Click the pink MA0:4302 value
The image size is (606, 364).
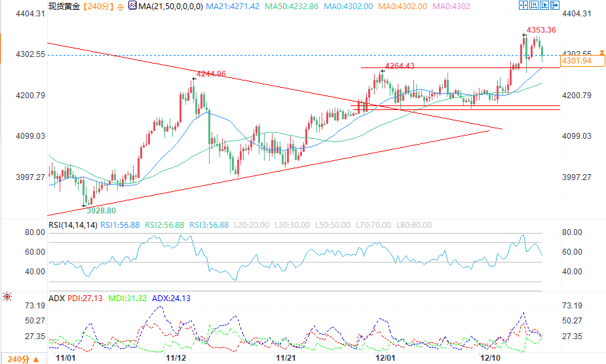coord(451,6)
